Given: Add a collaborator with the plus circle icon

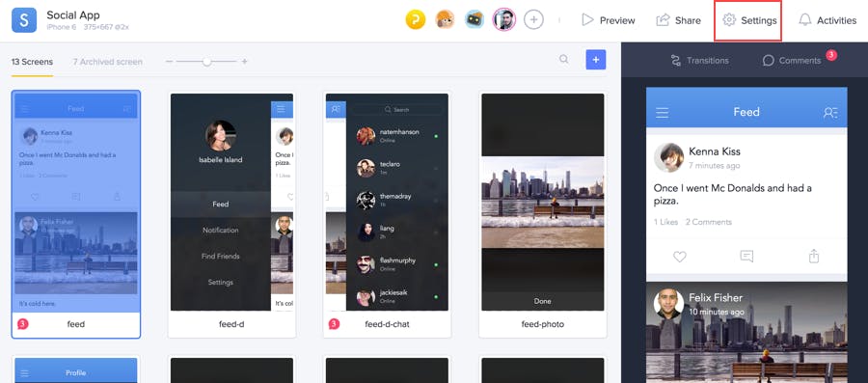Looking at the screenshot, I should pos(533,20).
